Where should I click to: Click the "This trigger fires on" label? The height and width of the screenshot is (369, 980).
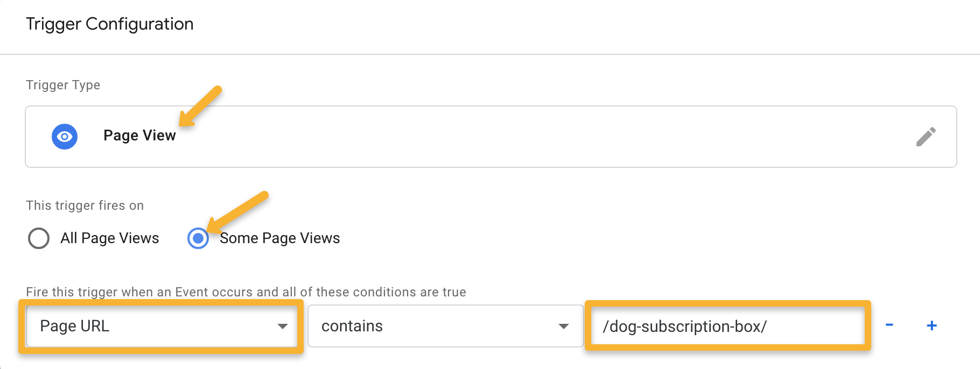pos(85,205)
